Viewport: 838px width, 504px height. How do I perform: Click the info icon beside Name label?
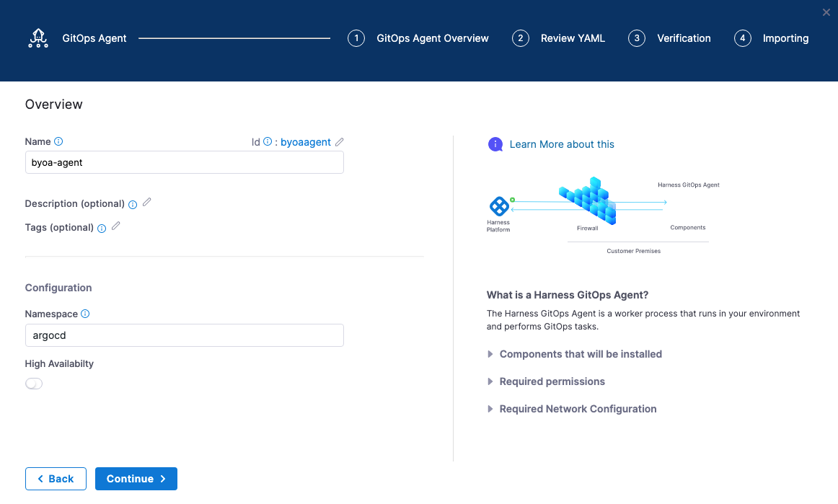tap(59, 141)
